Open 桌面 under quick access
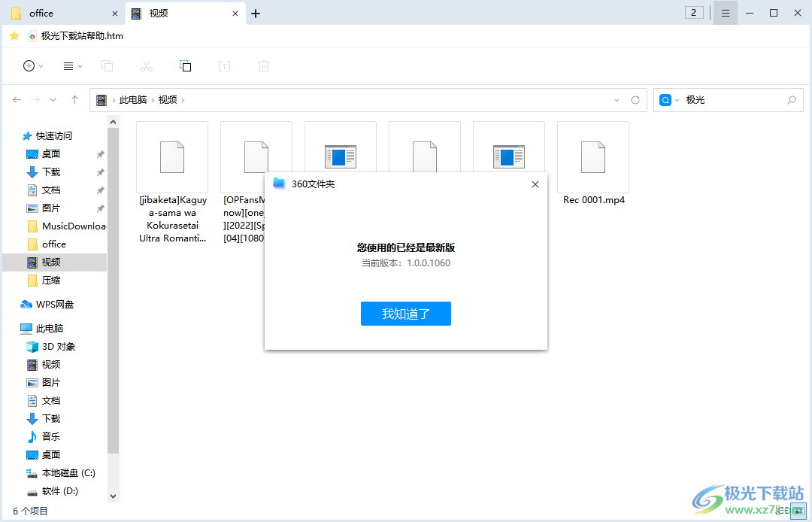 tap(51, 153)
